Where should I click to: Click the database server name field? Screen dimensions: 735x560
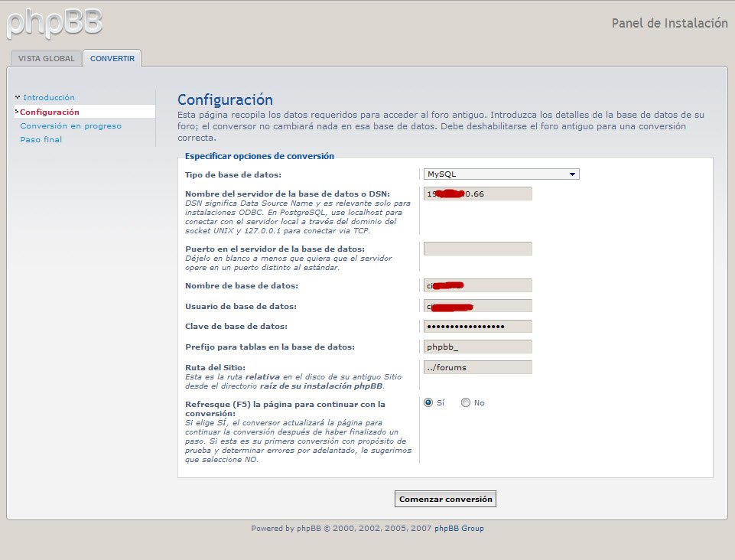coord(478,194)
